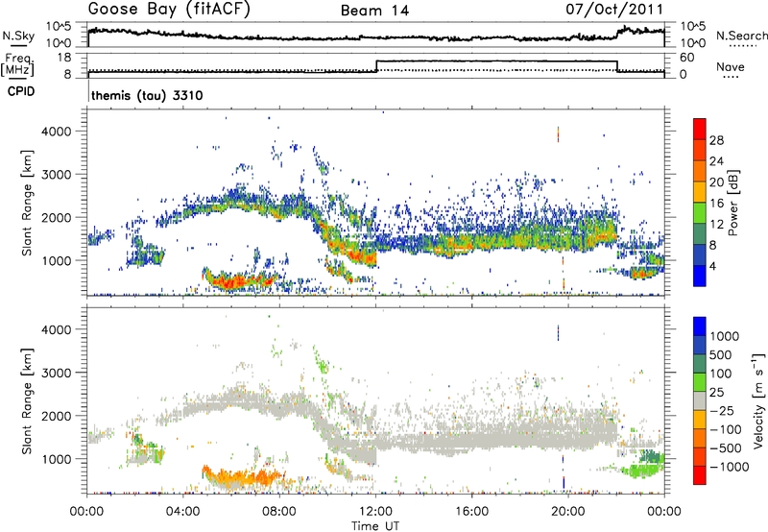The width and height of the screenshot is (768, 532).
Task: Click the 'Power [dB]' colorbar label
Action: tap(733, 203)
